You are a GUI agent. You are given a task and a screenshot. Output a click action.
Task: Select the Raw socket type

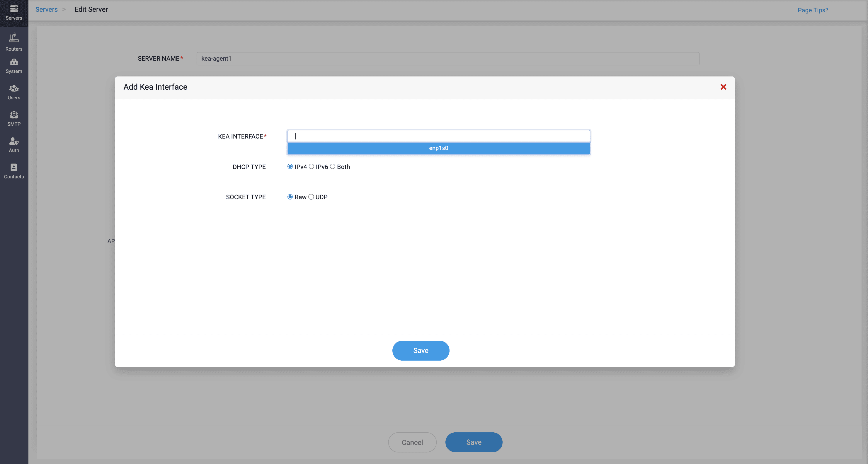click(290, 197)
